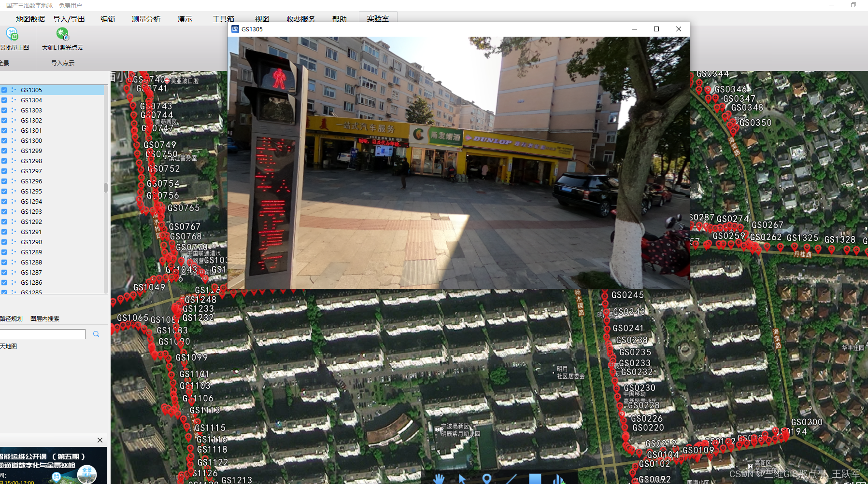
Task: Click the GS1305 window app icon
Action: click(x=235, y=29)
